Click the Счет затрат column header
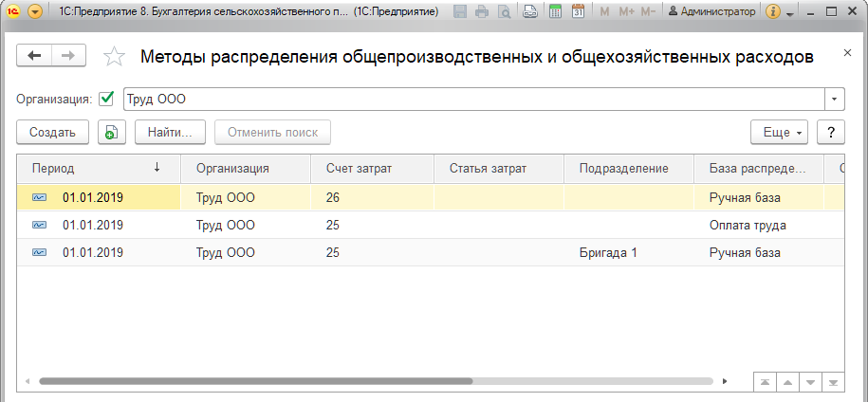The image size is (868, 402). [372, 169]
